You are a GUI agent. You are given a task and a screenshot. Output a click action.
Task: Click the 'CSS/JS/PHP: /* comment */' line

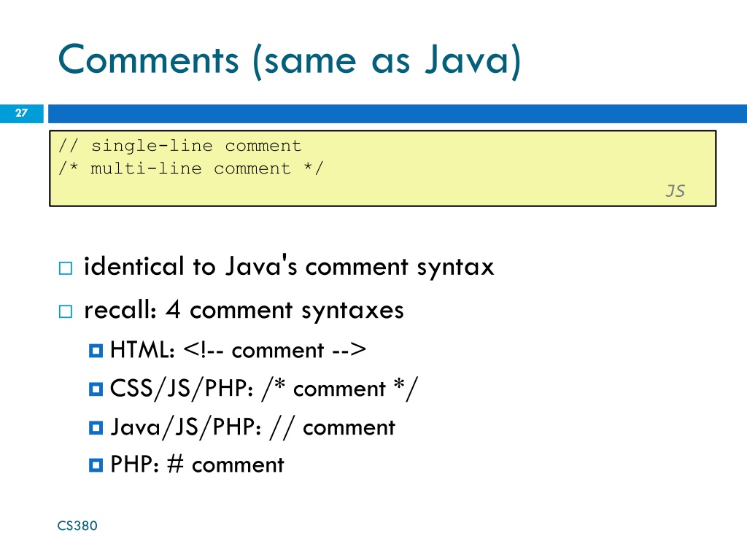pyautogui.click(x=264, y=389)
